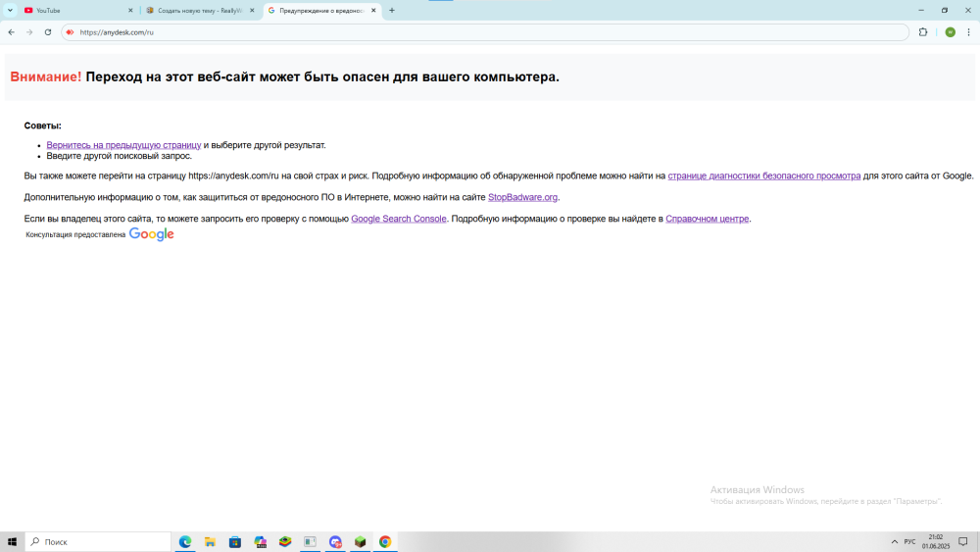Select the Предупреждение о вредоносном tab
The image size is (980, 552).
(321, 11)
